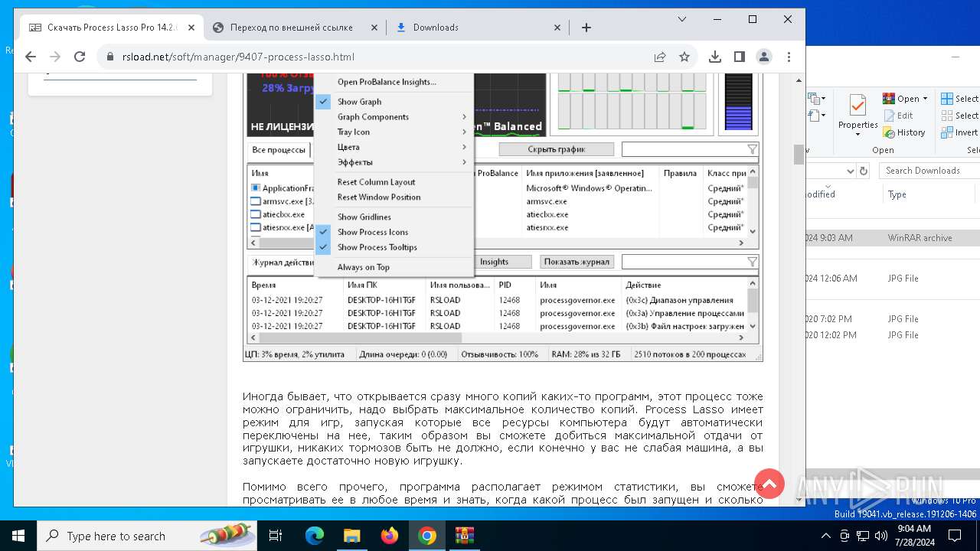Click Edit in the Explorer ribbon
The width and height of the screenshot is (980, 551).
coord(898,116)
